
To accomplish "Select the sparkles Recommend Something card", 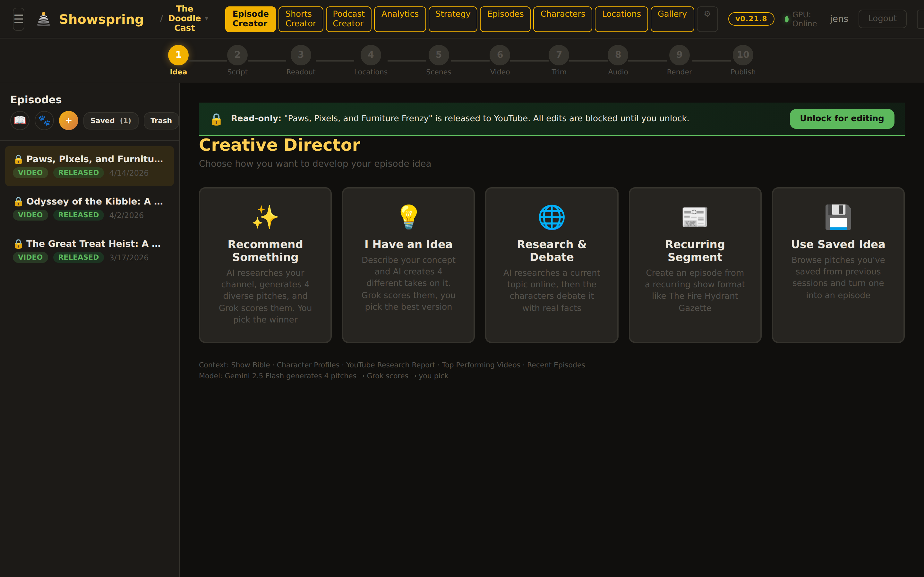I will tap(265, 264).
